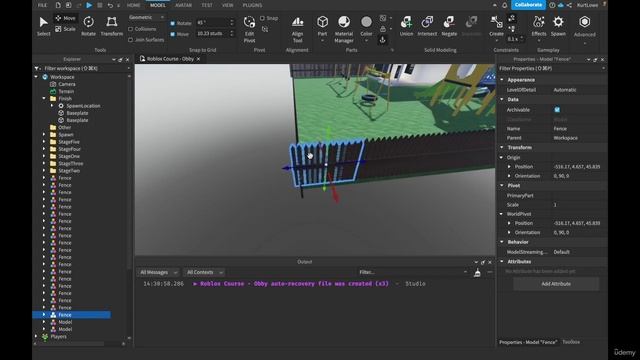The width and height of the screenshot is (640, 360).
Task: Toggle the anchor button in Parts
Action: click(x=382, y=40)
